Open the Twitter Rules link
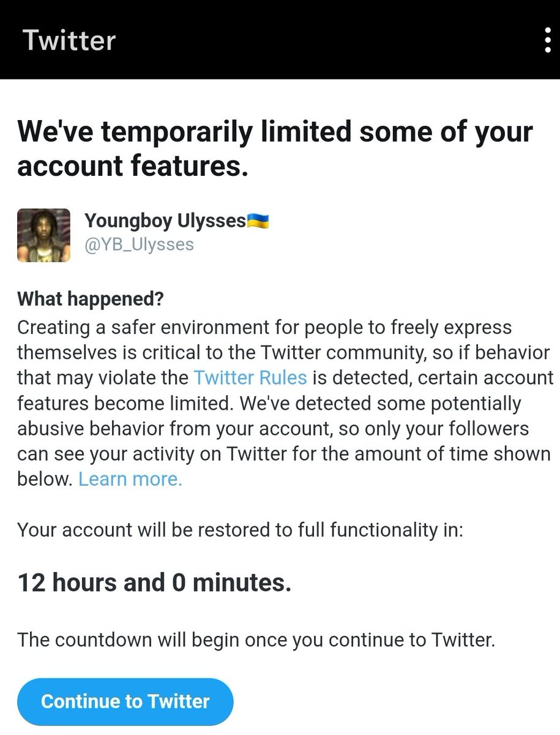The width and height of the screenshot is (560, 735). click(250, 377)
